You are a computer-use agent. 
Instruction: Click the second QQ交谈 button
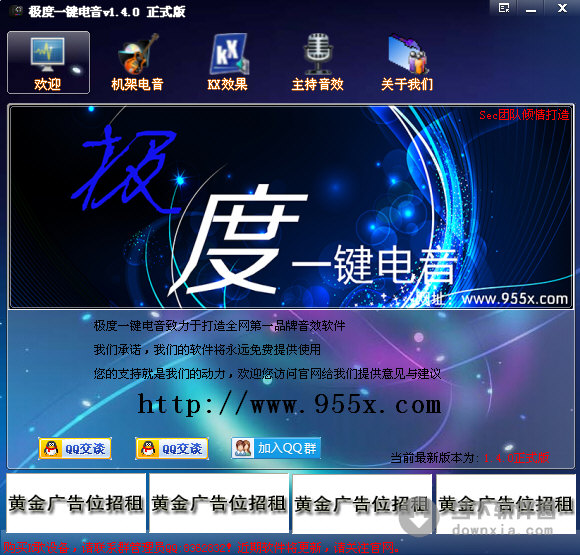coord(172,448)
